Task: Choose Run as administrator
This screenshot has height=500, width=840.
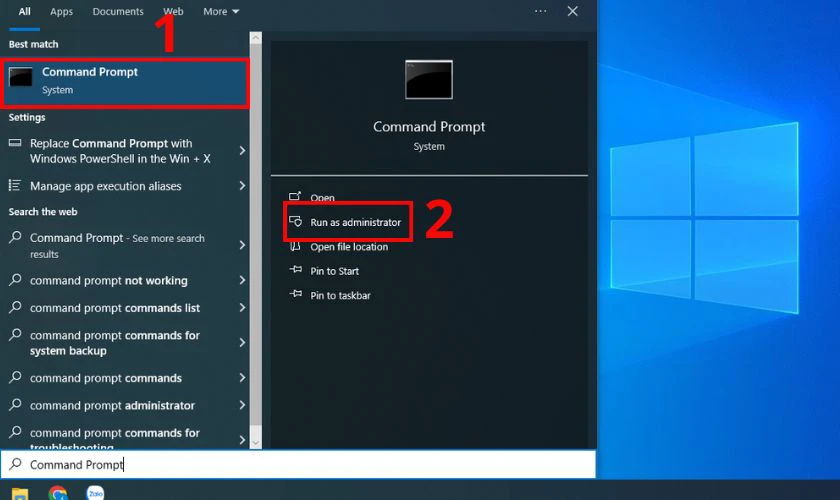Action: coord(355,222)
